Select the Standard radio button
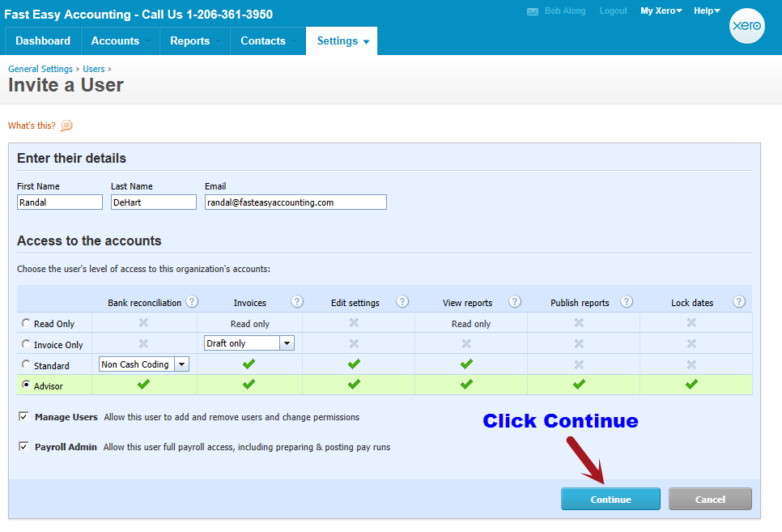This screenshot has height=532, width=782. coord(26,364)
